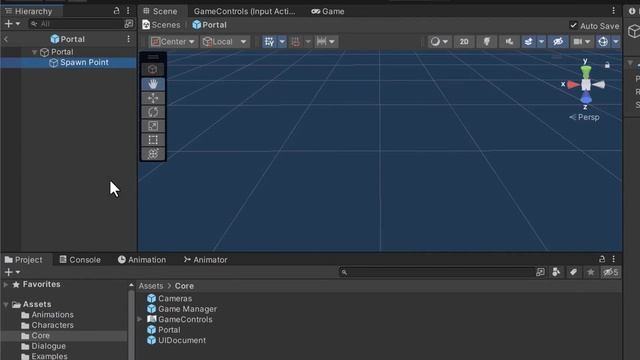Toggle scene gizmos display
This screenshot has width=640, height=360.
point(603,42)
